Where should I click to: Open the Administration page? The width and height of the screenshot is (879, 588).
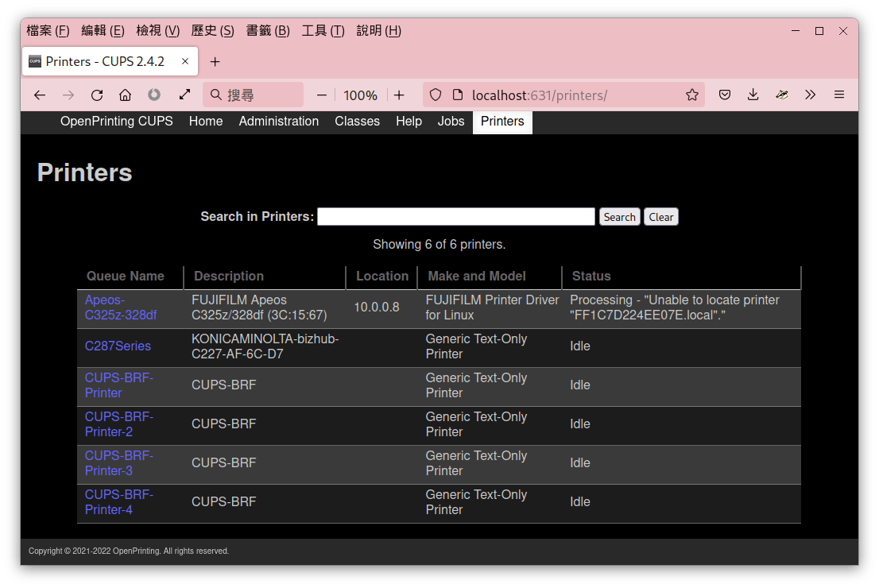click(x=279, y=122)
